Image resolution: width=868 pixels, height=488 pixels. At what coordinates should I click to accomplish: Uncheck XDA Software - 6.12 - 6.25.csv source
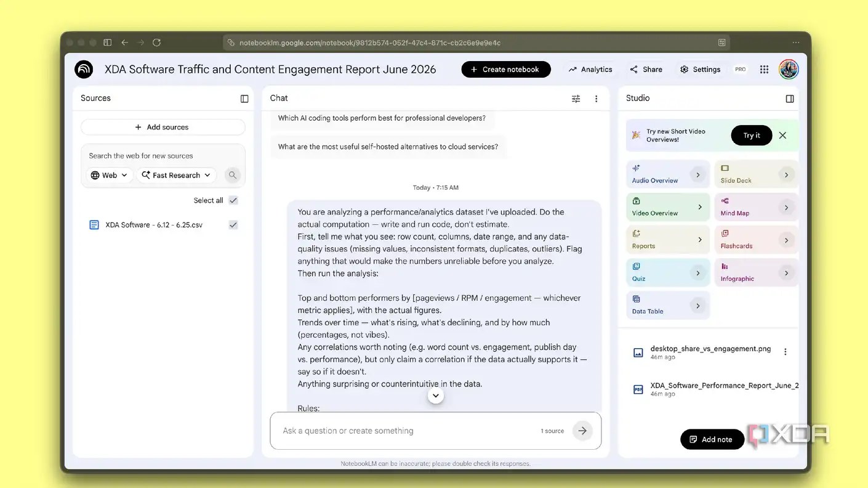[x=233, y=225]
